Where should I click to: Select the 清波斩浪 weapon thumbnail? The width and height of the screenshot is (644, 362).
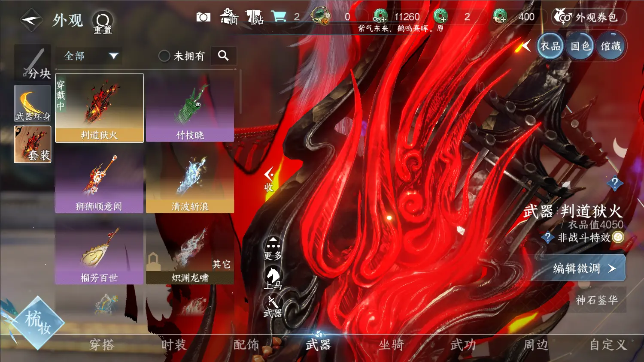coord(190,179)
